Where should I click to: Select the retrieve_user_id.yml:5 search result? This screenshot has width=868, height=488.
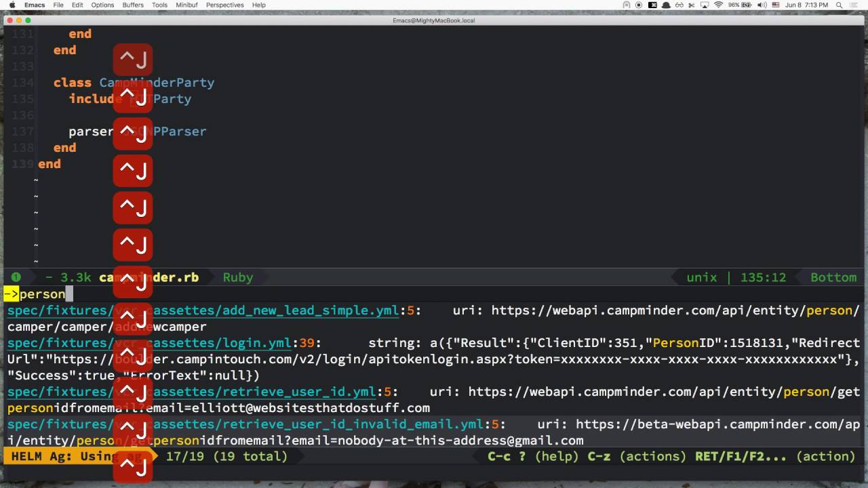434,400
